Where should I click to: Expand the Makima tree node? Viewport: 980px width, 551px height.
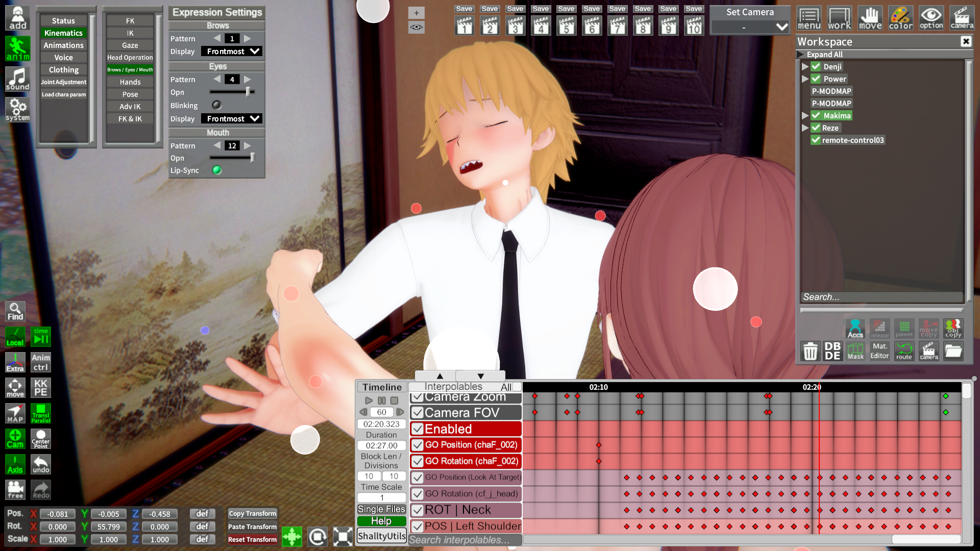pyautogui.click(x=805, y=115)
